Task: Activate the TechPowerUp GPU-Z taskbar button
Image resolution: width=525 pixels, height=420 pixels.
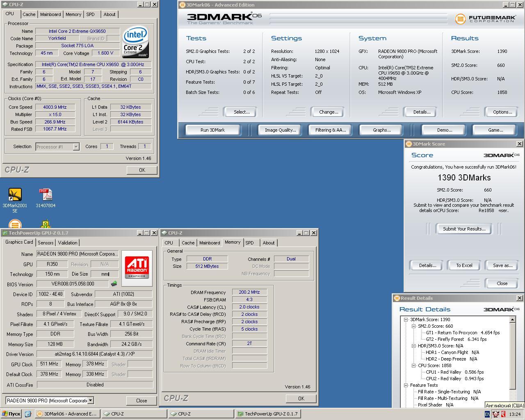Action: (268, 414)
